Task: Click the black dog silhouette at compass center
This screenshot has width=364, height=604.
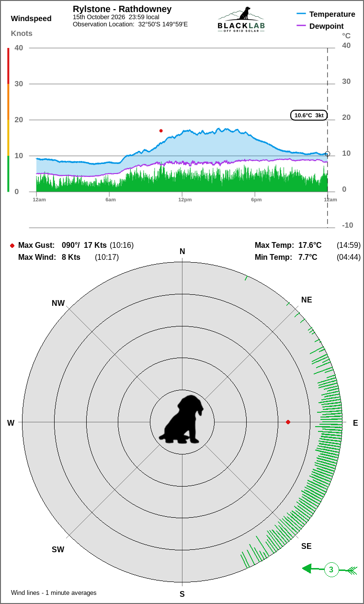Action: (x=182, y=419)
